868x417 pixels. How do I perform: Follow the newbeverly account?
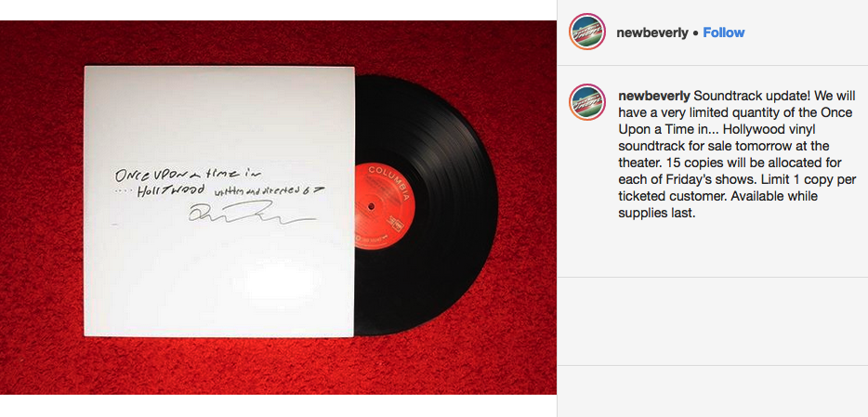[x=724, y=33]
